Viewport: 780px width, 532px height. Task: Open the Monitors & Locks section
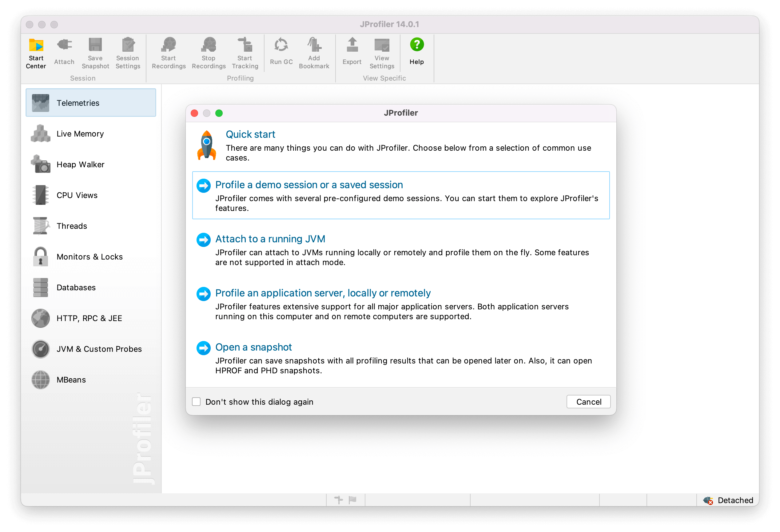point(91,256)
